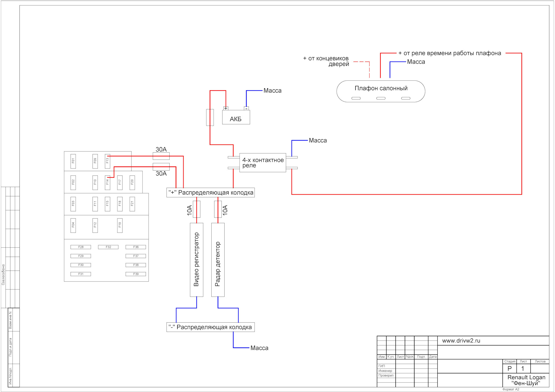Click the Renault Logan "Фен-Шуй" title

tap(526, 380)
